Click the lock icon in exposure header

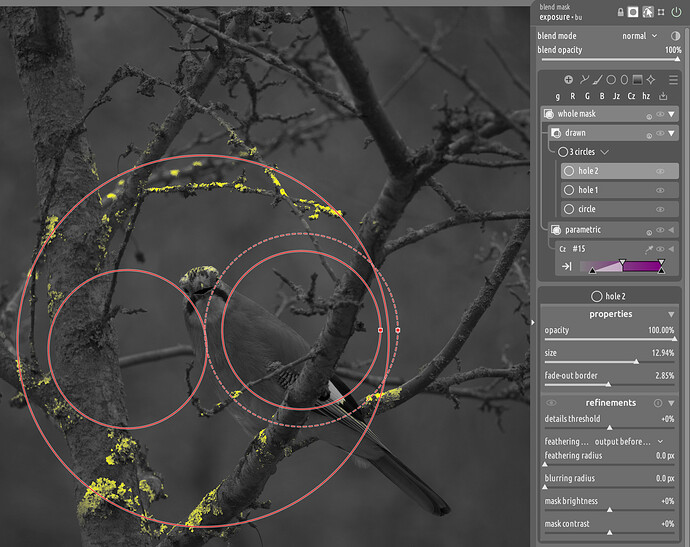(x=620, y=13)
